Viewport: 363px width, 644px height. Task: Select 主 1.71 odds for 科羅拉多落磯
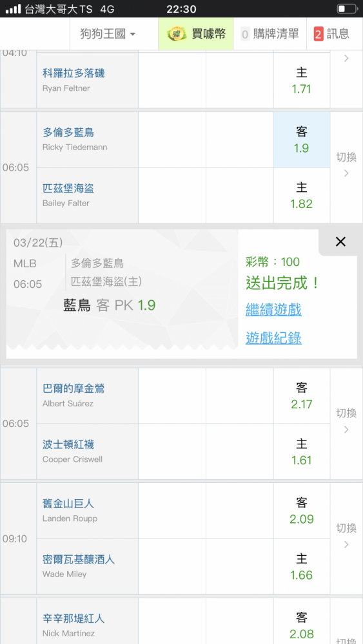(x=302, y=80)
